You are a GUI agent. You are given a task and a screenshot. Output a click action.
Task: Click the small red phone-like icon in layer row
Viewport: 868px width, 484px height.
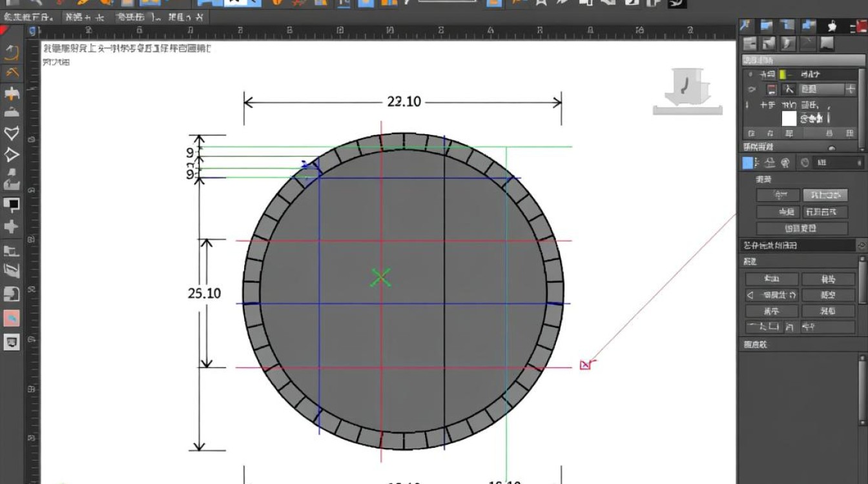click(771, 90)
